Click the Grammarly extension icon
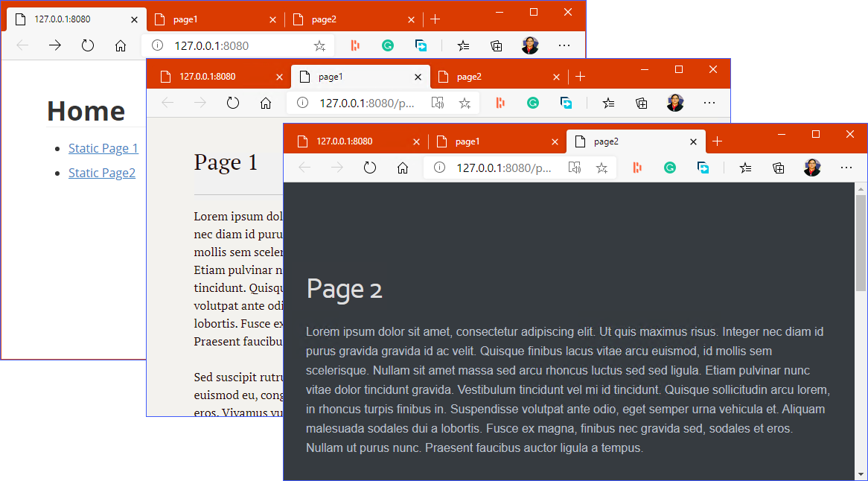The width and height of the screenshot is (868, 481). (x=670, y=168)
